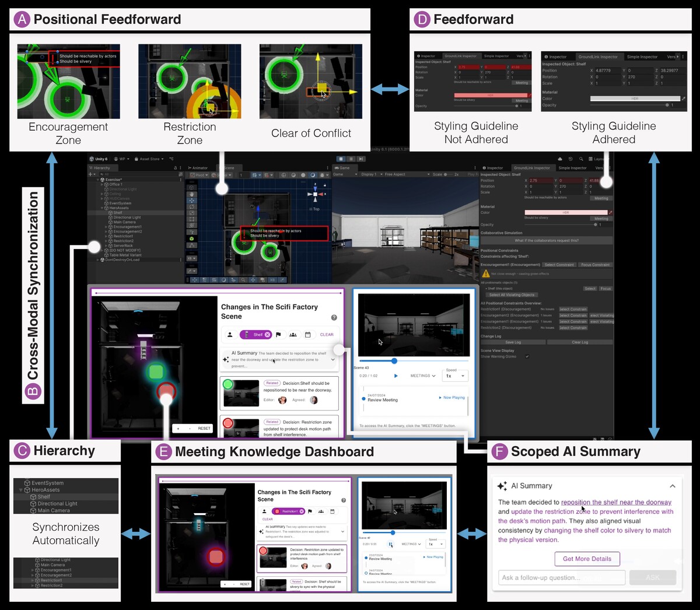Screen dimensions: 700x610
Task: Stop play mode in the Unity toolbar
Action: click(341, 159)
